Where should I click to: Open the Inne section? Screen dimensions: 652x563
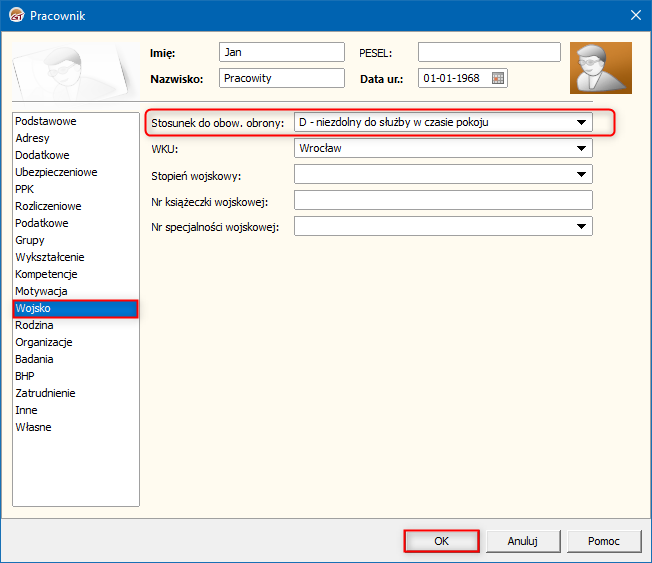pos(76,410)
